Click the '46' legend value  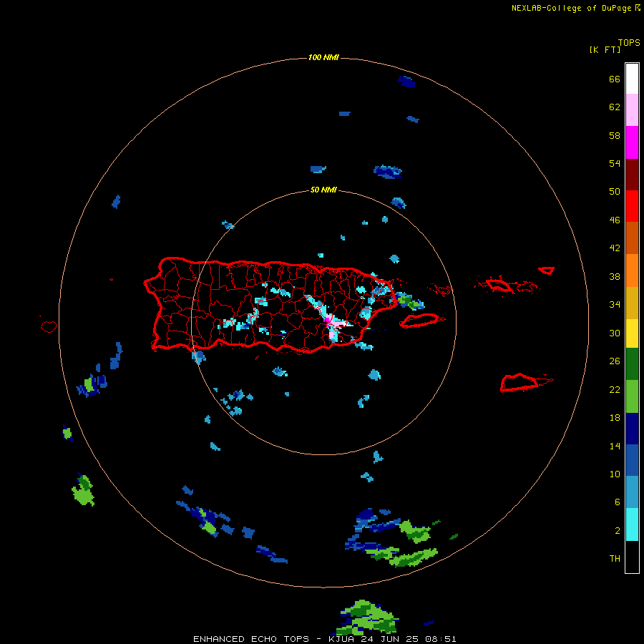point(615,220)
